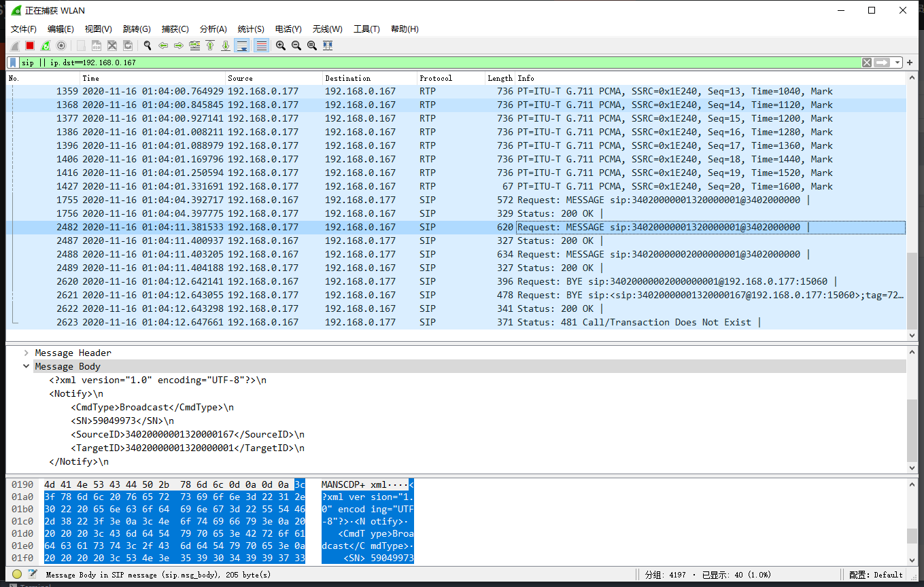Zoom out packet text
924x587 pixels.
(x=296, y=46)
